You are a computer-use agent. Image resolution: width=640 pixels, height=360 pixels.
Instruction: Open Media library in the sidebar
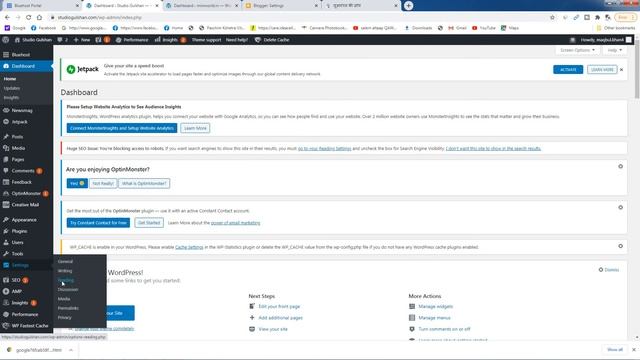pos(27,148)
